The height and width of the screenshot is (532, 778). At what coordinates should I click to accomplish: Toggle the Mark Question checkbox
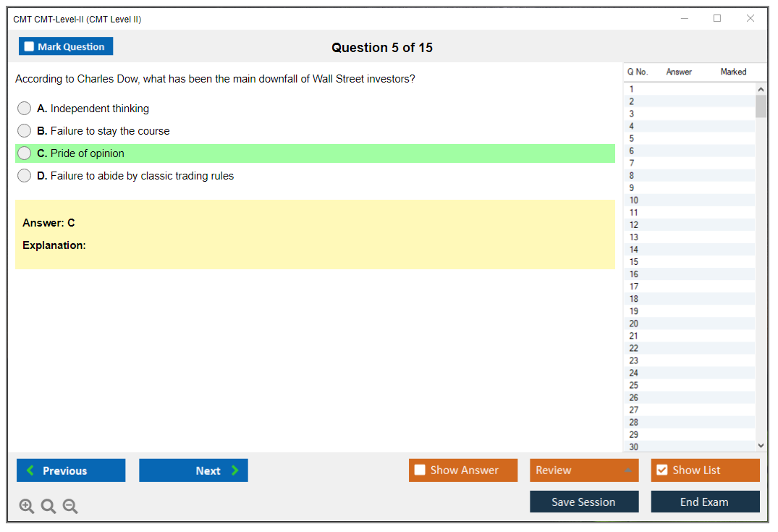point(29,47)
